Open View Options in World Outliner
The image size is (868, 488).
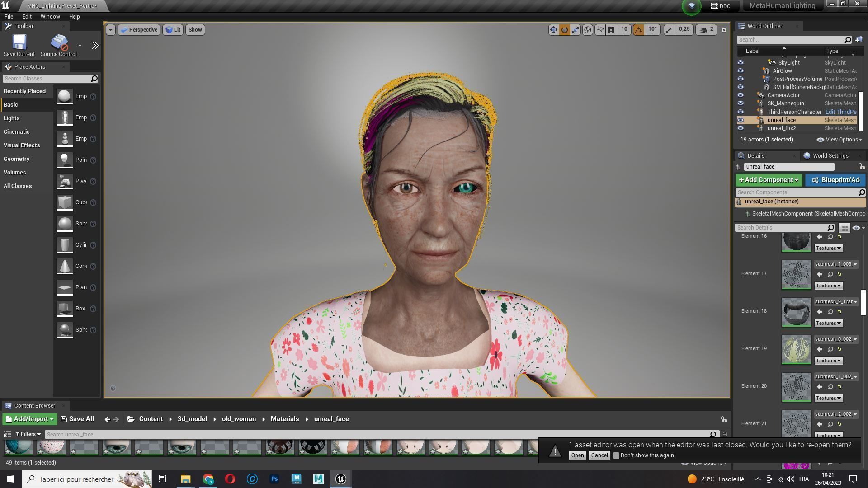click(x=840, y=140)
